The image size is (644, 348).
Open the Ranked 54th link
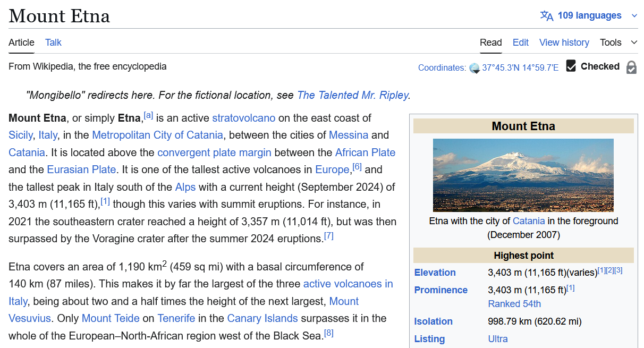click(514, 304)
